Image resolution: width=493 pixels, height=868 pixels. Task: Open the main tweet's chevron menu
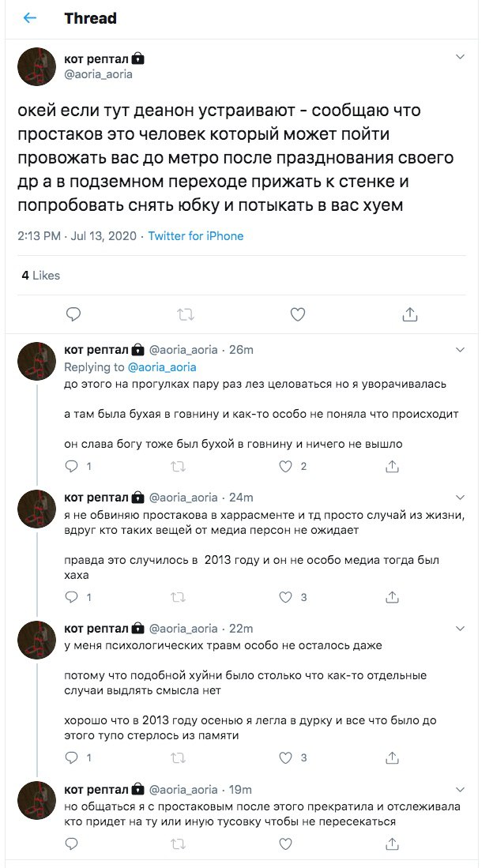click(x=461, y=58)
